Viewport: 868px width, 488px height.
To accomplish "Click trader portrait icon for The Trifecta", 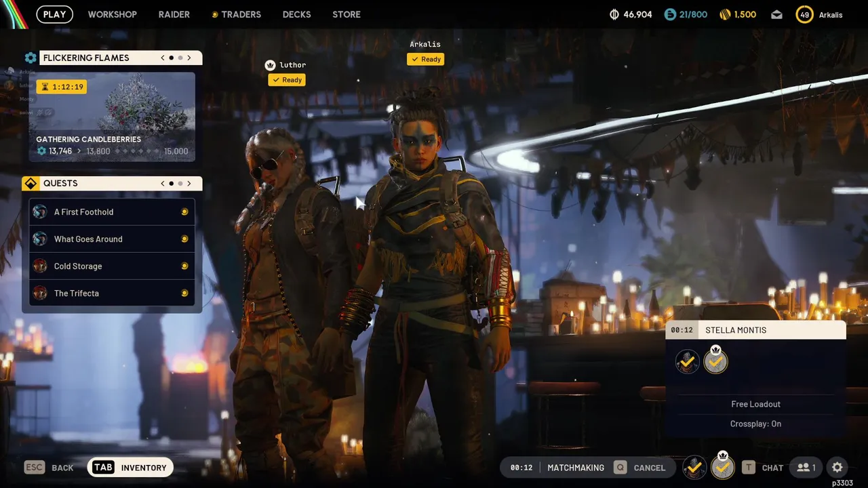I will click(x=40, y=293).
